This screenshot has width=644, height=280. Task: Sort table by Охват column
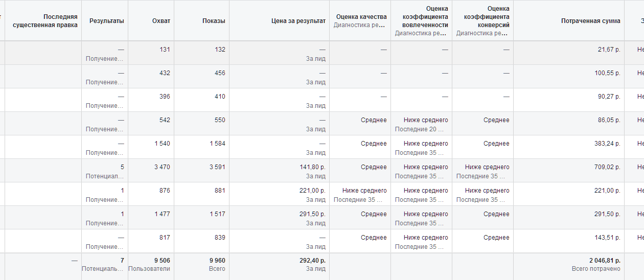(161, 21)
